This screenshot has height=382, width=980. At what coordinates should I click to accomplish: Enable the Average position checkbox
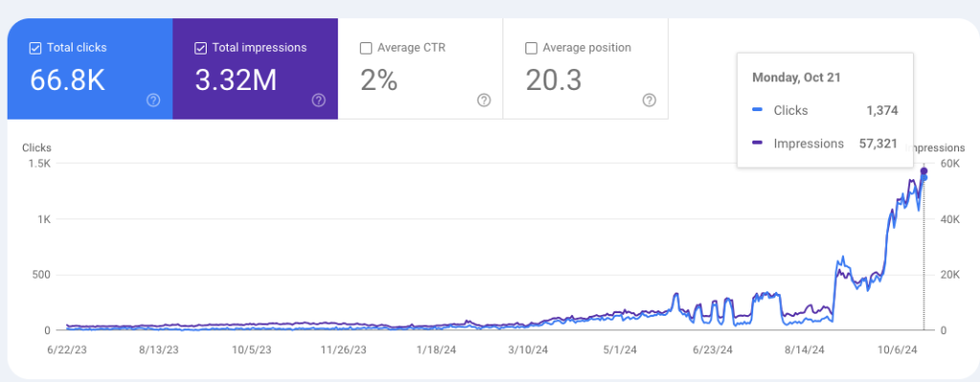coord(531,48)
